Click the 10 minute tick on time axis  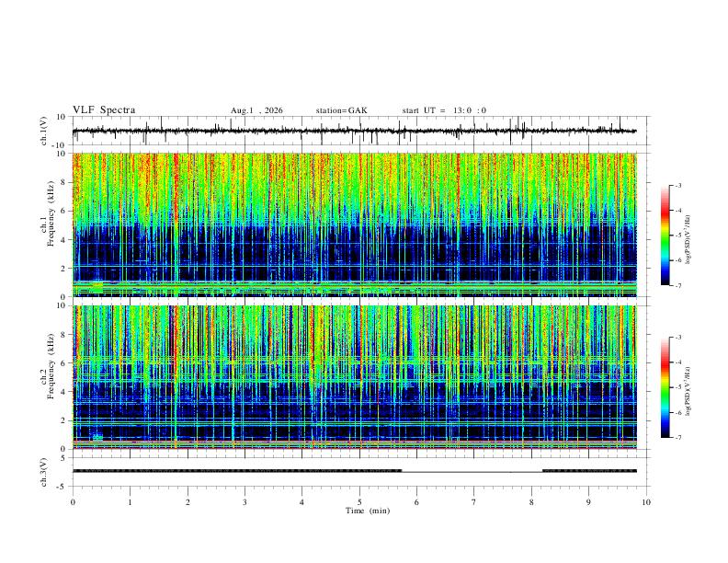pyautogui.click(x=646, y=502)
